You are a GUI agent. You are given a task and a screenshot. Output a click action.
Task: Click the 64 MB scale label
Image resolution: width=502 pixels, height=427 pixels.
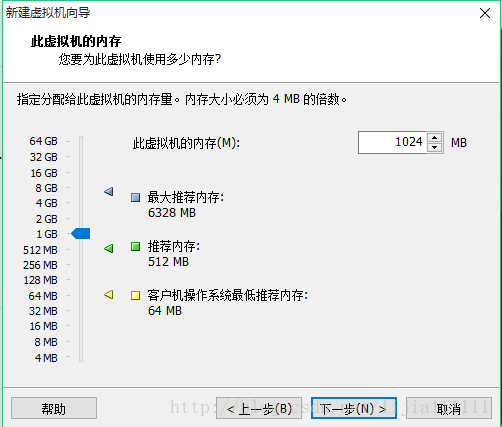pyautogui.click(x=43, y=296)
